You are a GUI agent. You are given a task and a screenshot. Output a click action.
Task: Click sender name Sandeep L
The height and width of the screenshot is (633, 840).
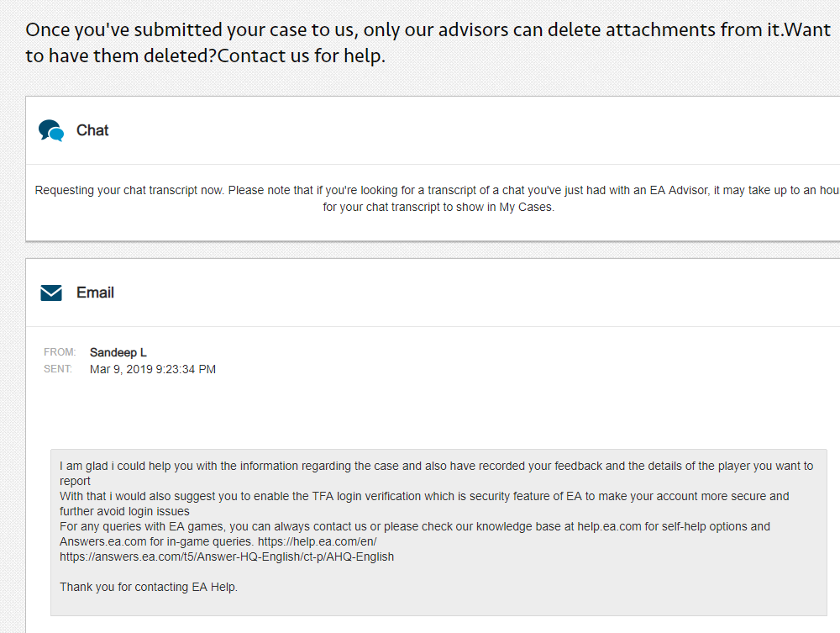point(118,353)
